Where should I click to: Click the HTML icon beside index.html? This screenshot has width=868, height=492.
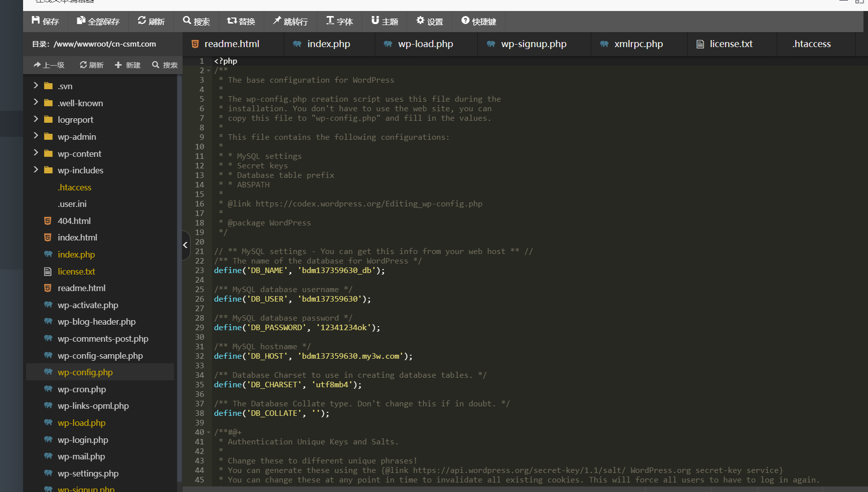48,237
